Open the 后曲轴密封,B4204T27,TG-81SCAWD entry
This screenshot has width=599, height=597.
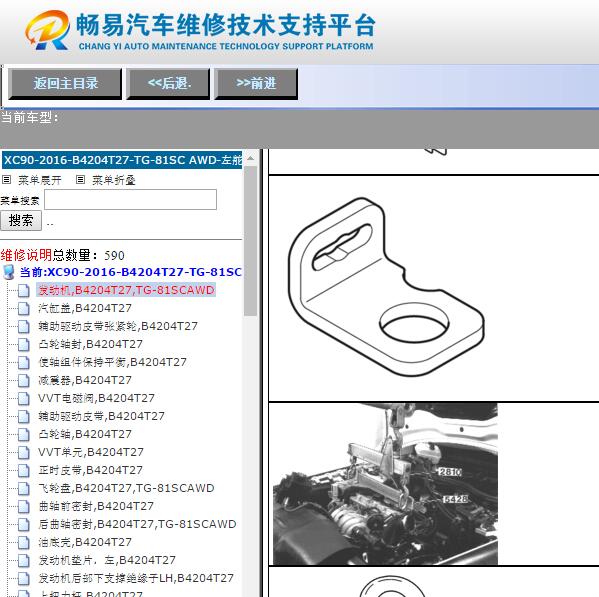pos(137,524)
